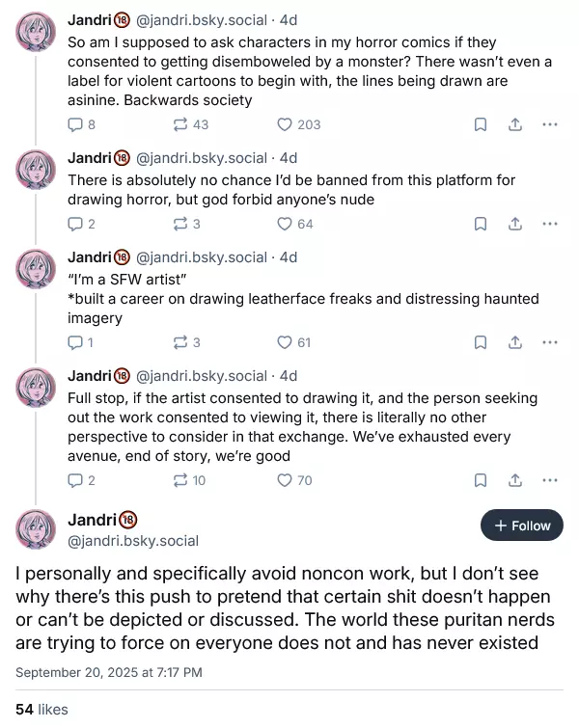Screen dimensions: 579x728
Task: Like the post with 64 likes
Action: tap(294, 224)
